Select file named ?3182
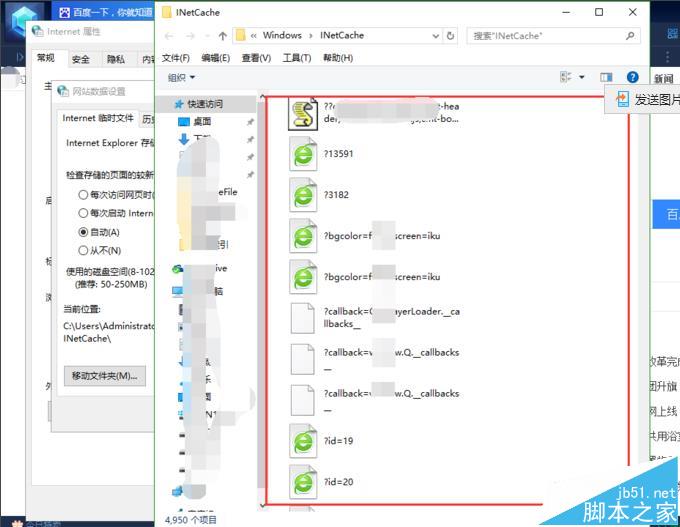Screen dimensions: 680x527 (336, 195)
